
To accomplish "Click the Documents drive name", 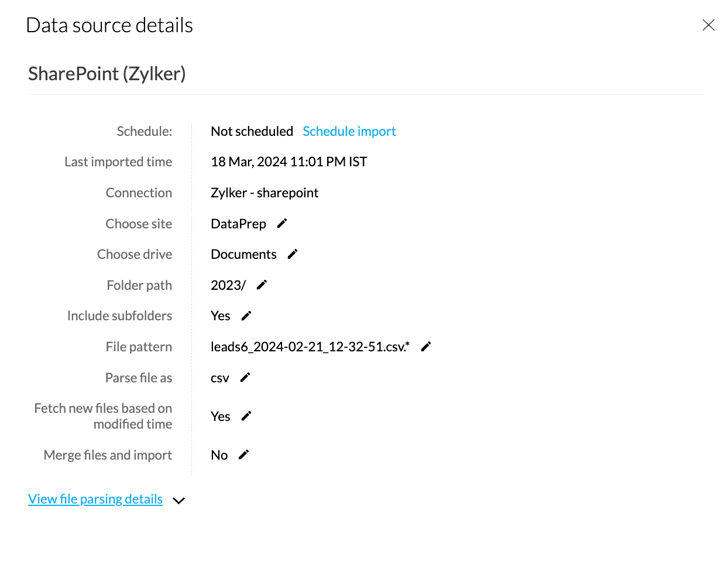I will coord(243,254).
